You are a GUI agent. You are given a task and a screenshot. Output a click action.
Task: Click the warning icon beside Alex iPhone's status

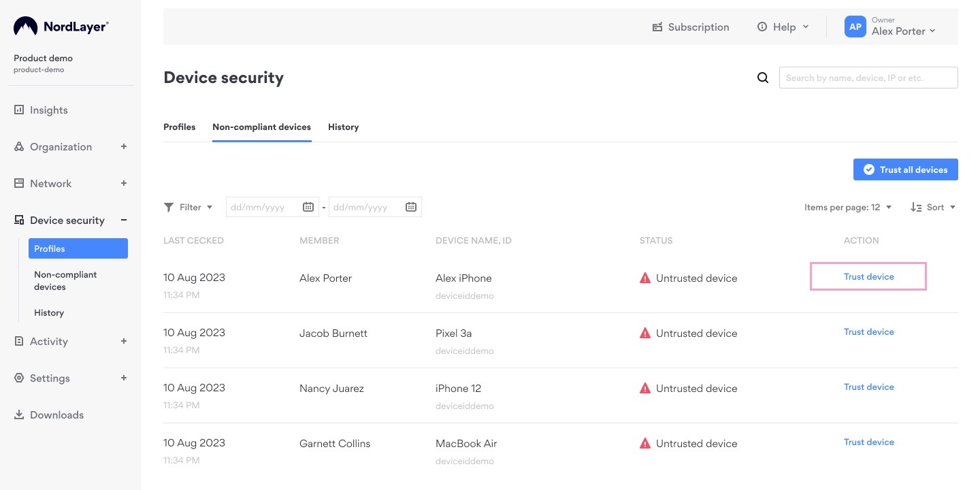click(x=645, y=278)
